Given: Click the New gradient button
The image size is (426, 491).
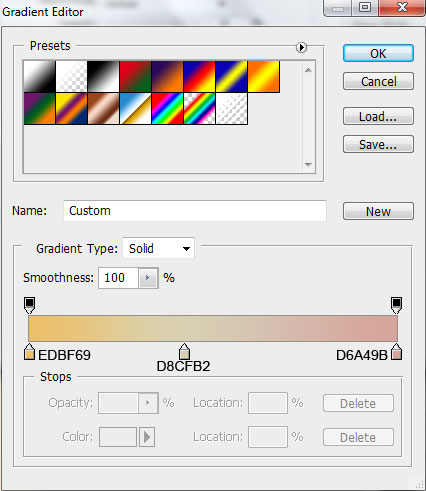Looking at the screenshot, I should pos(378,211).
